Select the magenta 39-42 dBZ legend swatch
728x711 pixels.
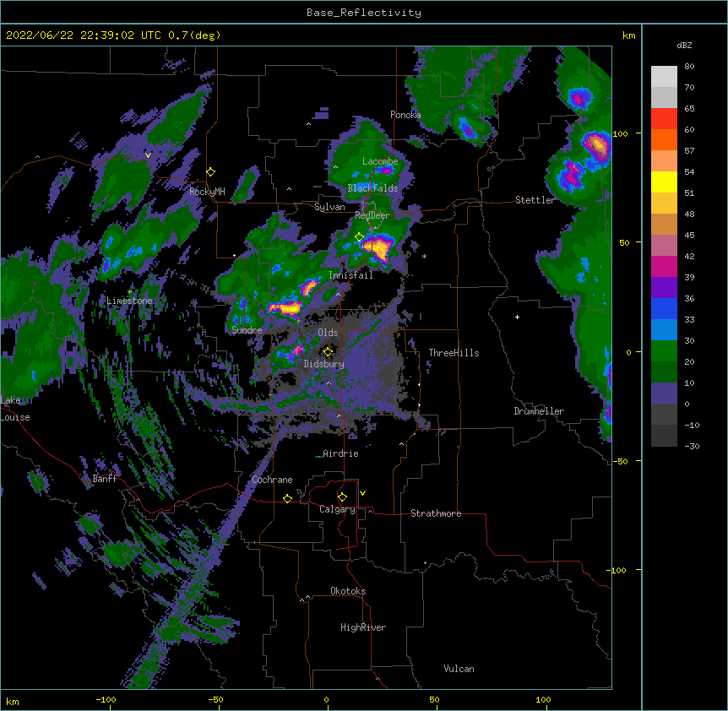tap(664, 266)
